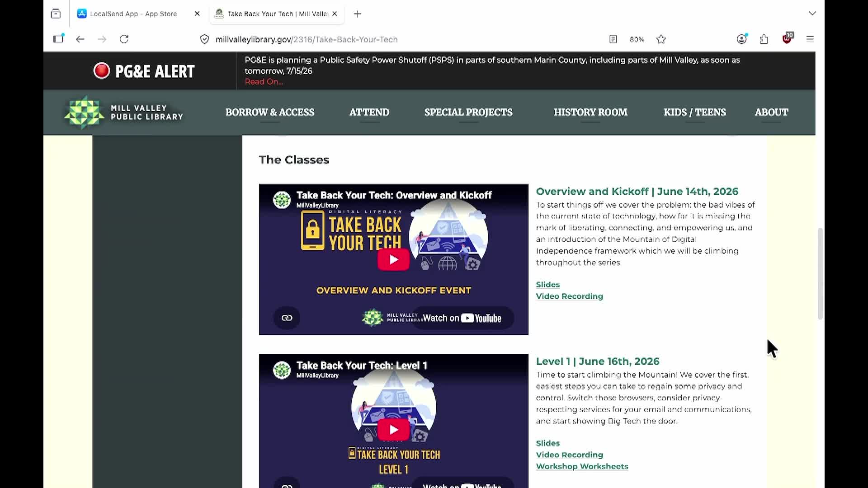Open the Kids / Teens menu
Image resolution: width=868 pixels, height=488 pixels.
(x=695, y=112)
